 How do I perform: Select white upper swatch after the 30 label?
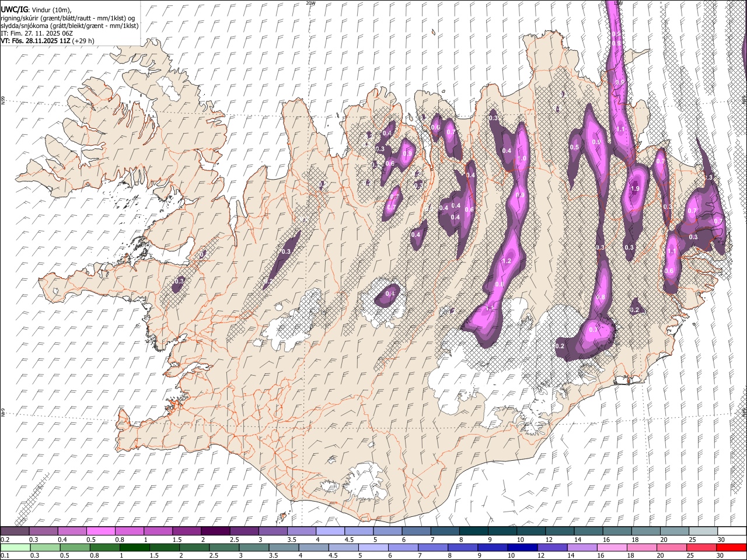(x=732, y=531)
